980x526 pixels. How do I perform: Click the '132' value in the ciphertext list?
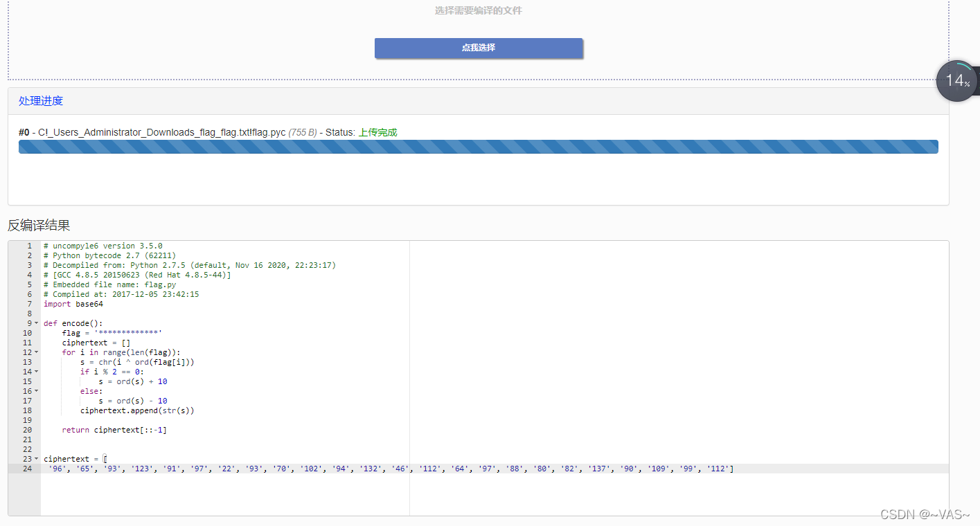(x=371, y=469)
